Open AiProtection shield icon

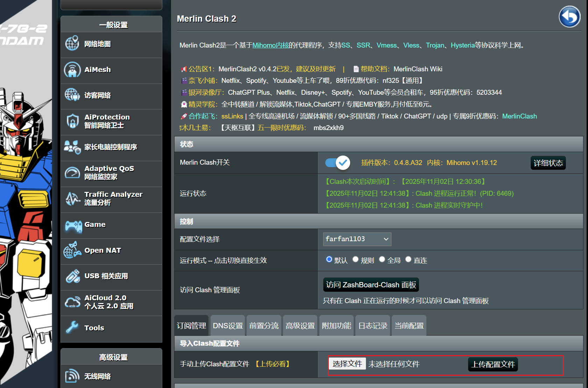pyautogui.click(x=72, y=121)
